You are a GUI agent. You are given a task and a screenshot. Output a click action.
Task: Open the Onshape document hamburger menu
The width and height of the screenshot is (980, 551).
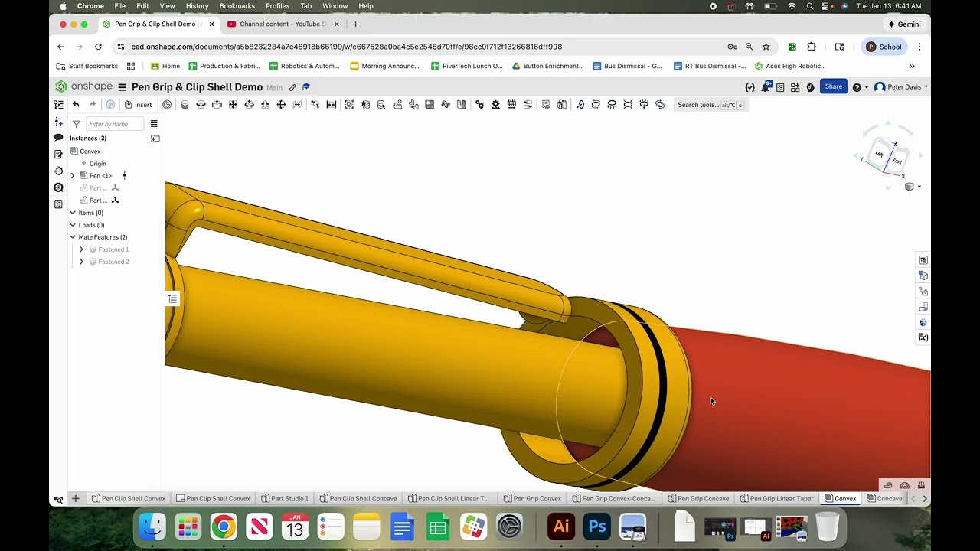[122, 87]
